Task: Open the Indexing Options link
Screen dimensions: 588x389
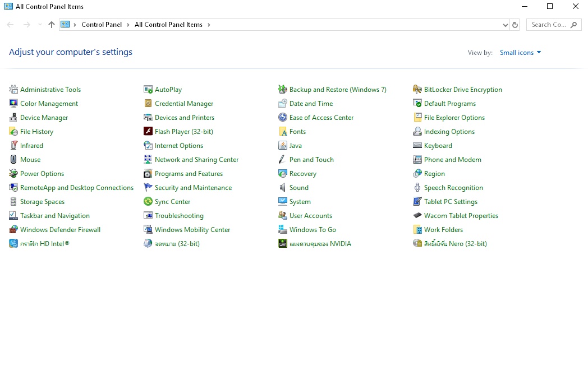Action: [x=449, y=132]
